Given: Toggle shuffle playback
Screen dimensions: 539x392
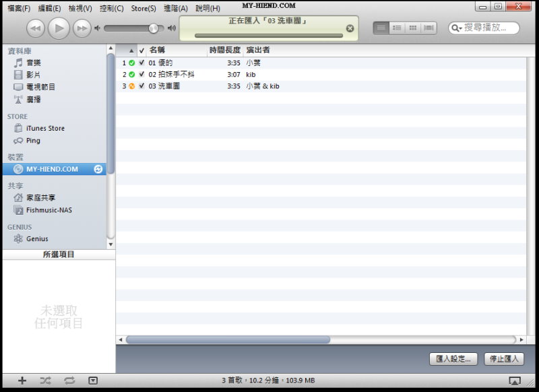Looking at the screenshot, I should tap(45, 381).
